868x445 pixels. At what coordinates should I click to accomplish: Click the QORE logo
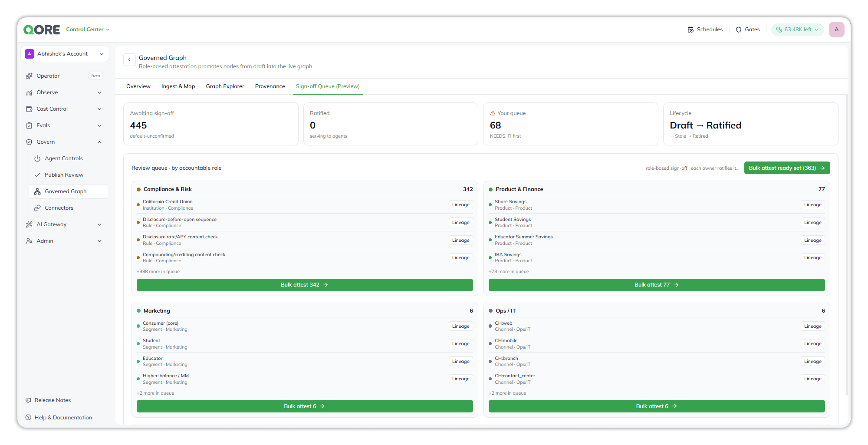pyautogui.click(x=42, y=30)
